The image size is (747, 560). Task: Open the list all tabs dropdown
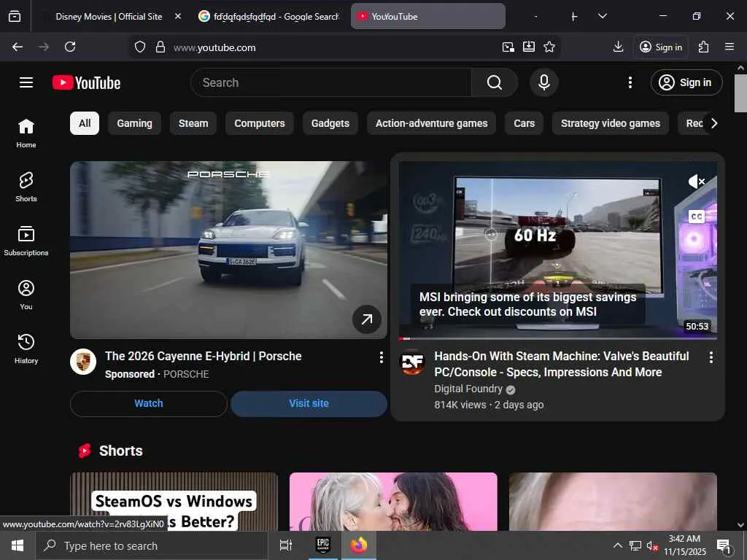pos(602,16)
